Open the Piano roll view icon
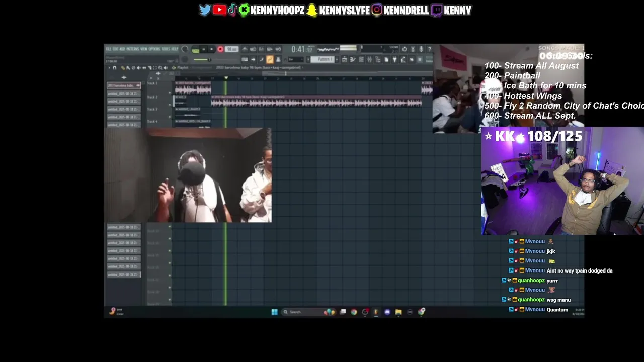 click(x=353, y=59)
